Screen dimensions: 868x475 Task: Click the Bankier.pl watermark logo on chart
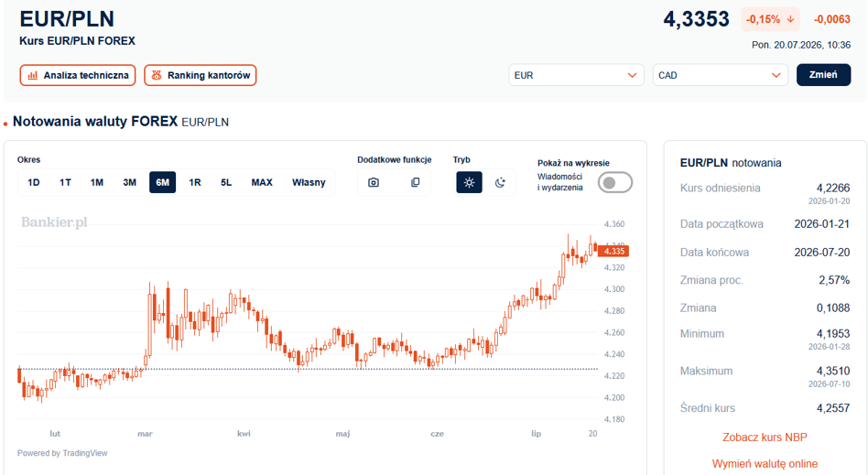(54, 222)
